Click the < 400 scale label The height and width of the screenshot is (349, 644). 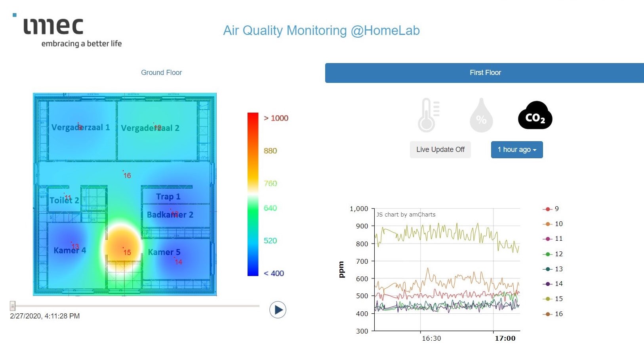tap(274, 273)
